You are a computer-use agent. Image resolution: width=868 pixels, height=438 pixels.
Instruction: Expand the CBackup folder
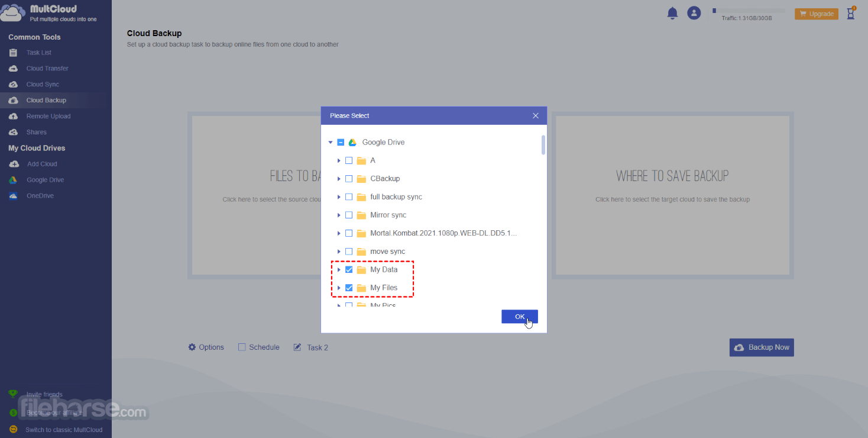pyautogui.click(x=339, y=179)
